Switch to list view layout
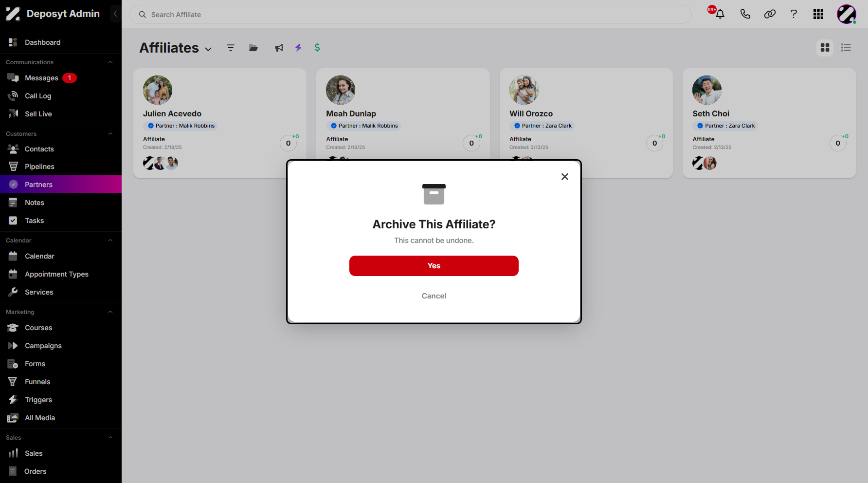 pos(846,48)
